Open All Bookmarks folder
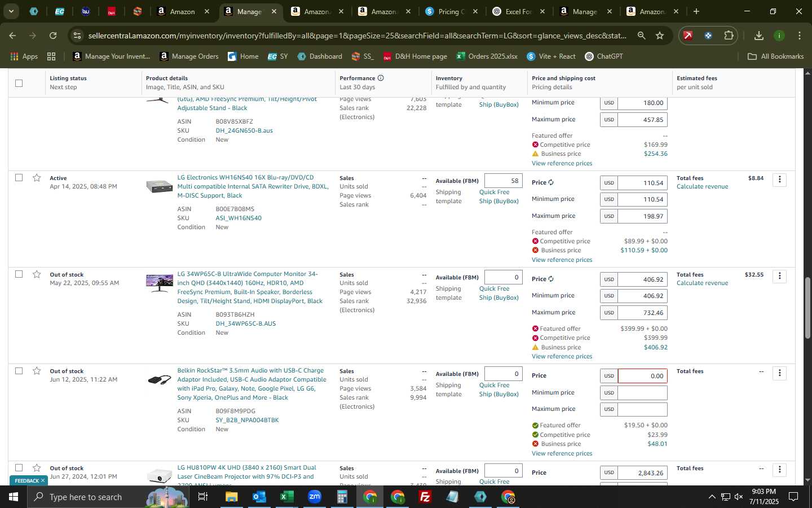 [x=775, y=56]
